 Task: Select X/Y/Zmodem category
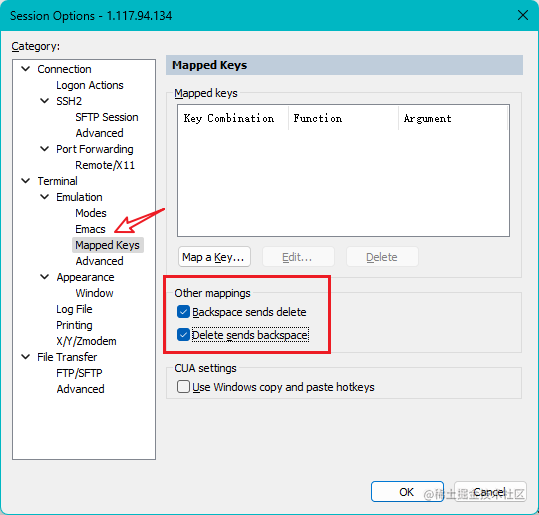[86, 341]
